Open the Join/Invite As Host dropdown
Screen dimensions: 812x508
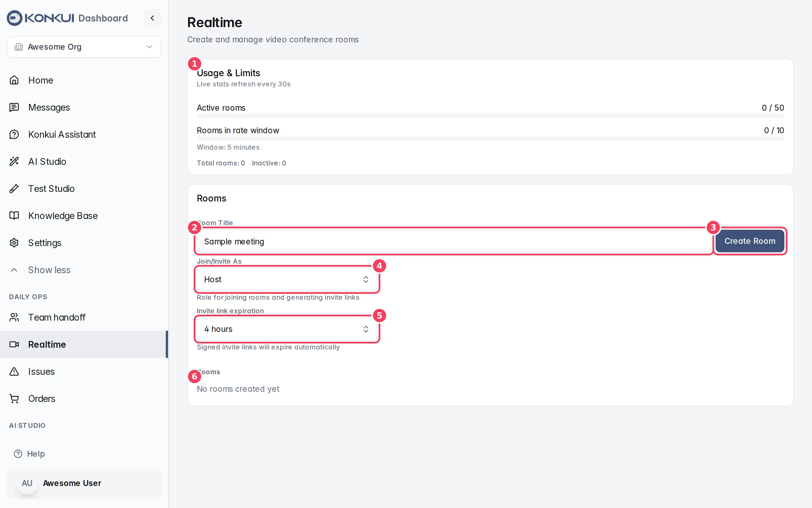pyautogui.click(x=287, y=279)
